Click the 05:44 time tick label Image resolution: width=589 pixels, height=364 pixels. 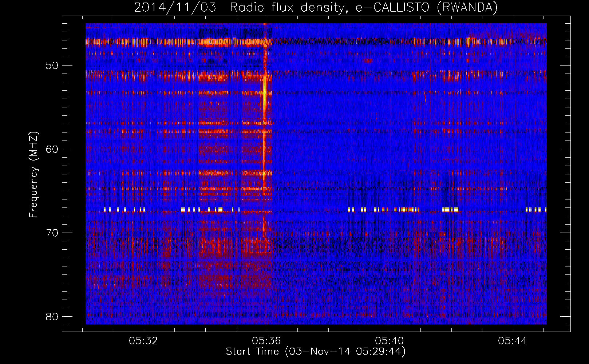click(513, 341)
